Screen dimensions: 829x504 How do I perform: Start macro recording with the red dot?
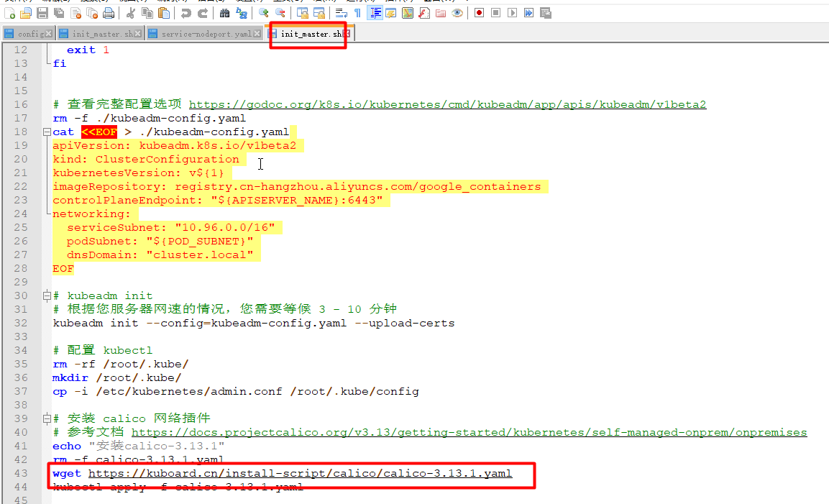tap(479, 13)
